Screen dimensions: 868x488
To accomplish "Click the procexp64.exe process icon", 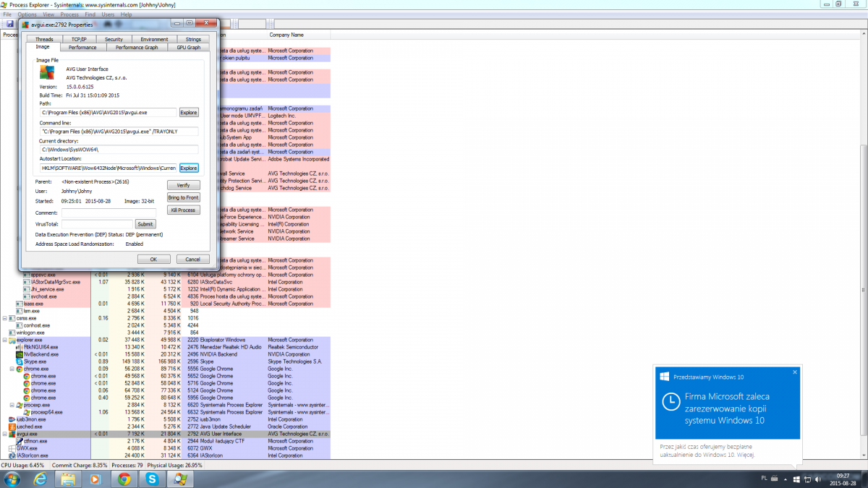I will pyautogui.click(x=26, y=412).
